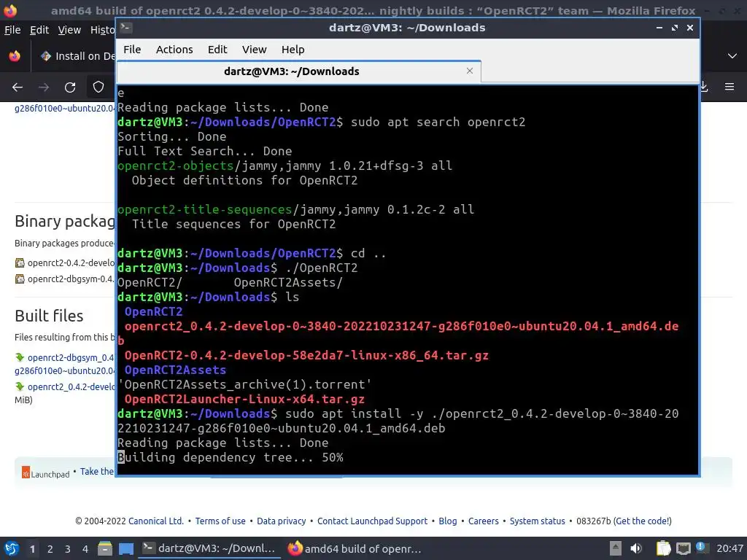747x560 pixels.
Task: Open the Data privacy link
Action: coord(281,521)
